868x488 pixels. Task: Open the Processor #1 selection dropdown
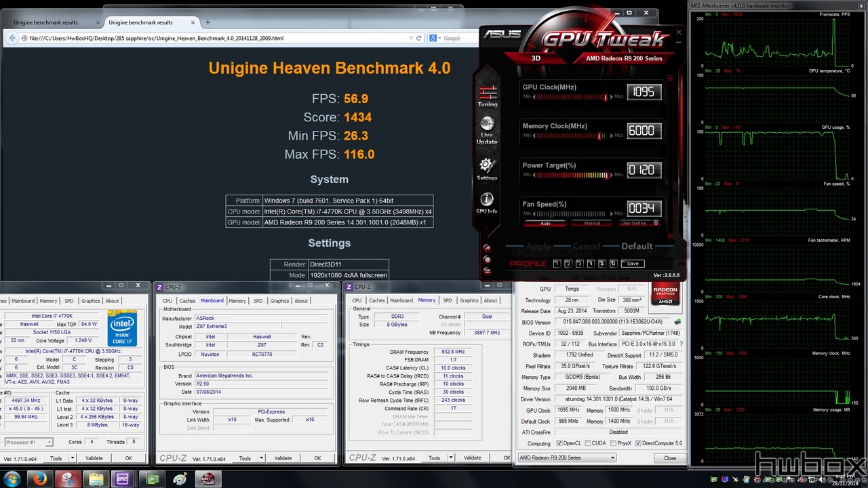click(28, 443)
